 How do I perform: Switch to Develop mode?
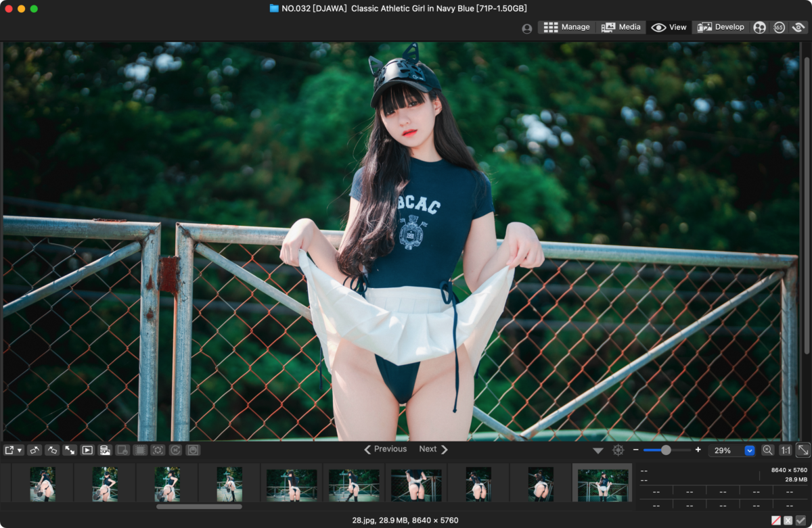[x=721, y=27]
